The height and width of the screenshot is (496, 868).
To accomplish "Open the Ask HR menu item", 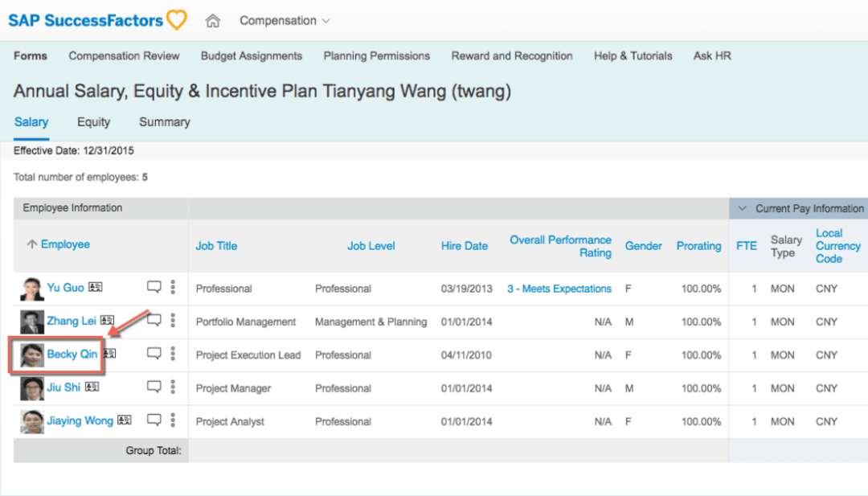I will (x=711, y=55).
